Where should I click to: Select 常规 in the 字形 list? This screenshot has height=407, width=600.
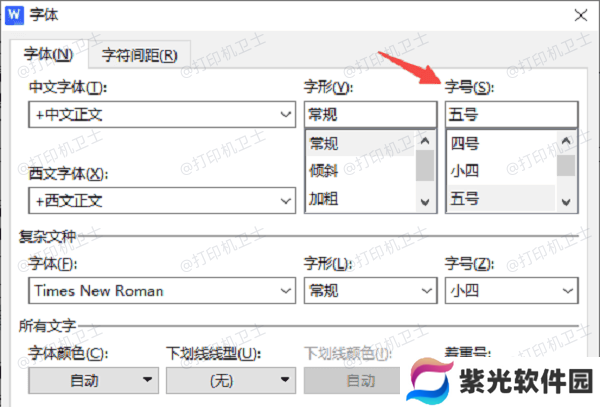pos(361,144)
